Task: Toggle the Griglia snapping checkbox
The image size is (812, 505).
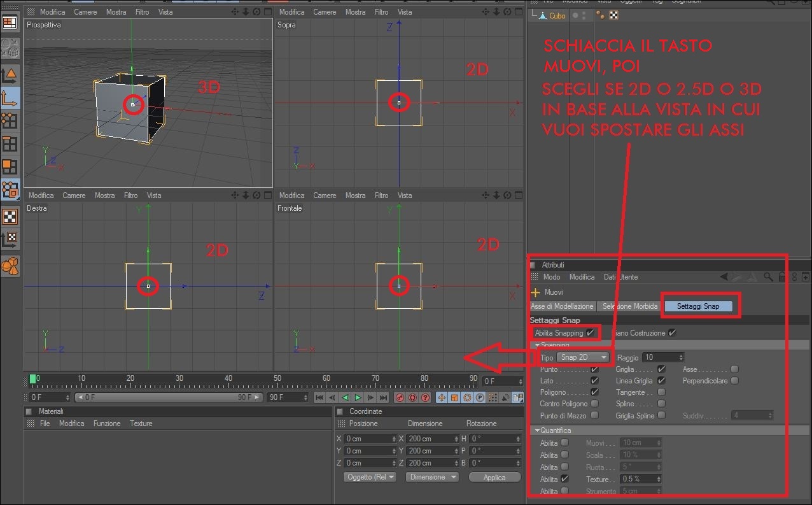Action: pyautogui.click(x=661, y=369)
